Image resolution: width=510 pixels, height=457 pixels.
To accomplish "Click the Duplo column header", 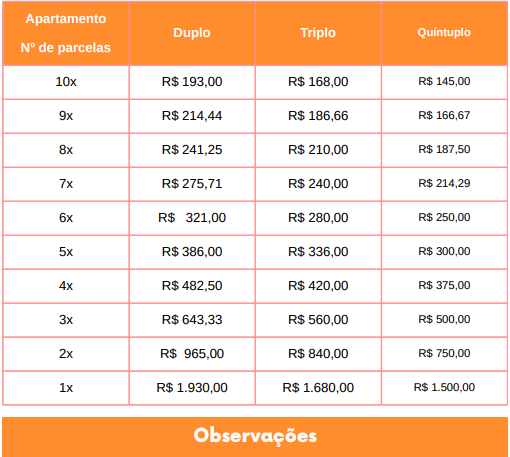I will tap(192, 33).
